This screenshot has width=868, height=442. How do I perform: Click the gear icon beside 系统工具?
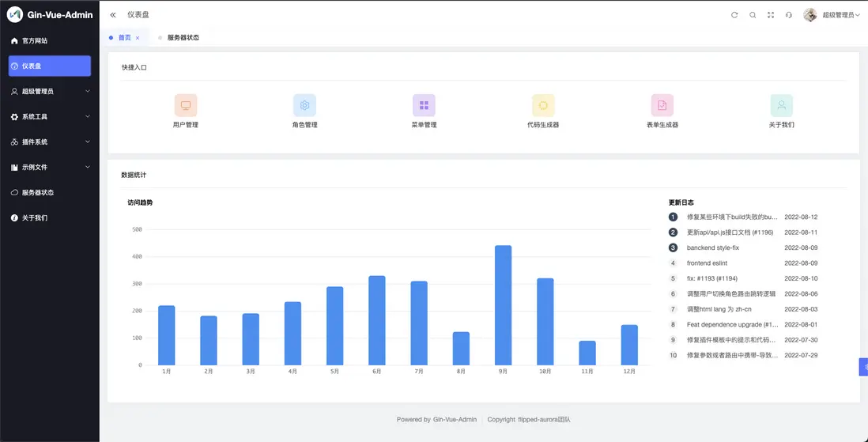coord(14,117)
